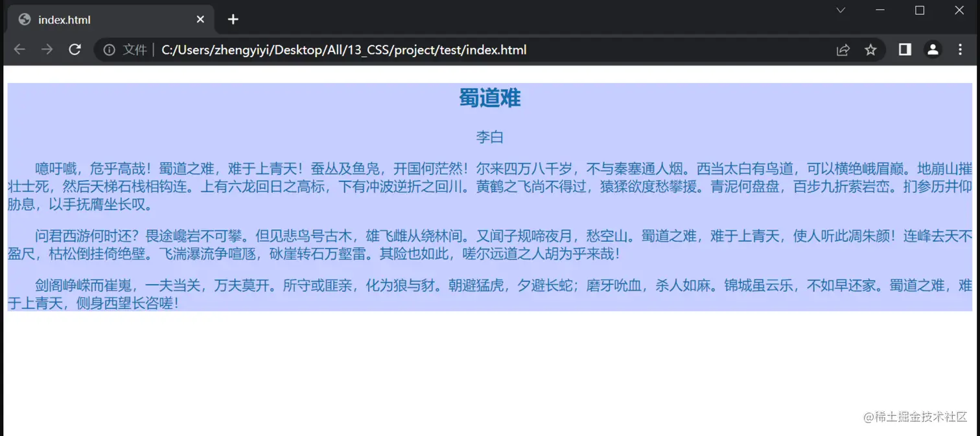Open the browser side panel icon
Screen dimensions: 980x436
click(905, 50)
